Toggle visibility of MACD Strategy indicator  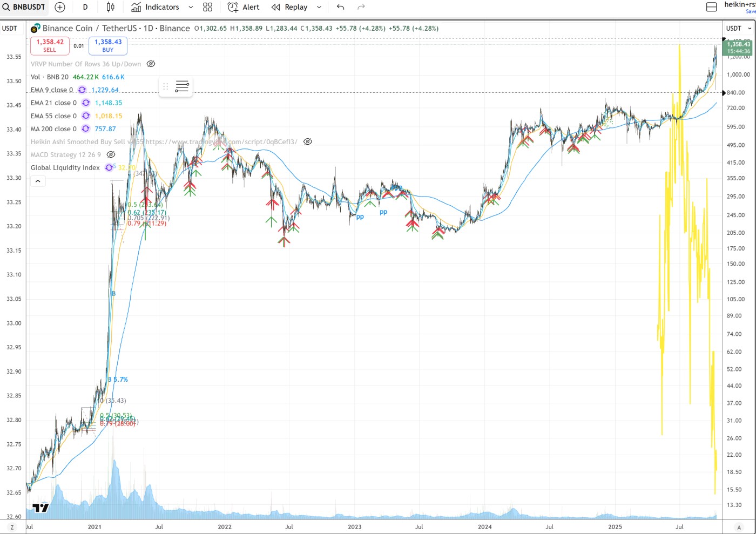point(111,154)
